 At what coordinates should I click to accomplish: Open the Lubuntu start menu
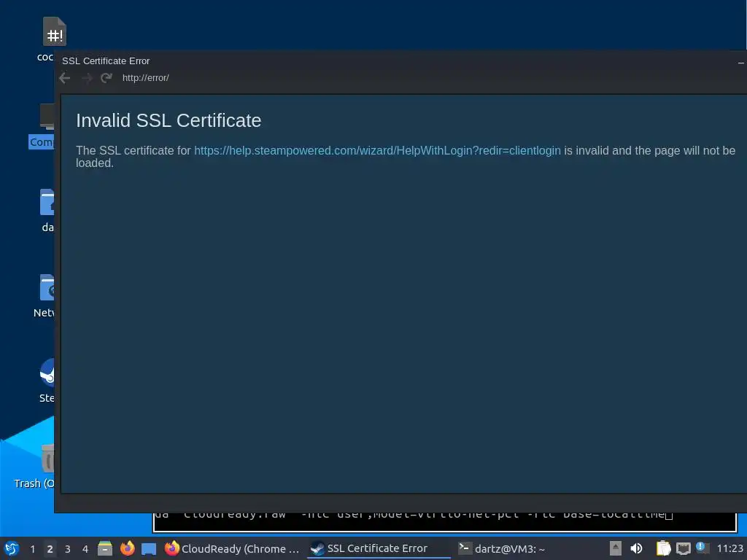click(x=12, y=548)
